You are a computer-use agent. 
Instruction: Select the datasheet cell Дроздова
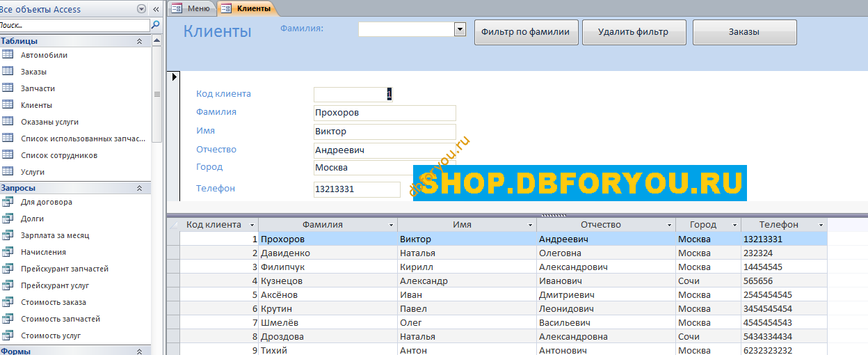[328, 336]
